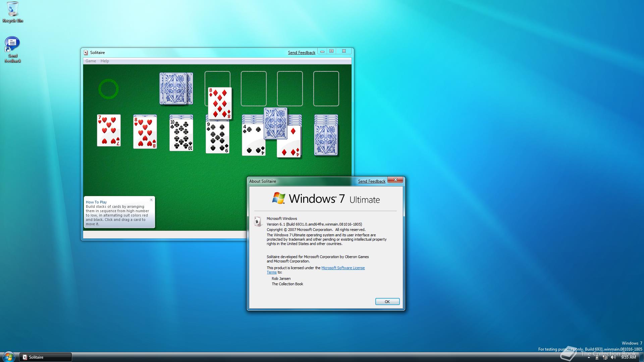Click the Version 6.1 build text
This screenshot has height=362, width=644.
tap(314, 224)
